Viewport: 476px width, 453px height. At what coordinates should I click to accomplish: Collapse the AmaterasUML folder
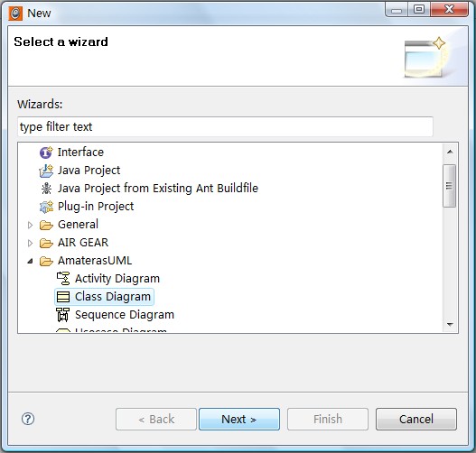(30, 261)
